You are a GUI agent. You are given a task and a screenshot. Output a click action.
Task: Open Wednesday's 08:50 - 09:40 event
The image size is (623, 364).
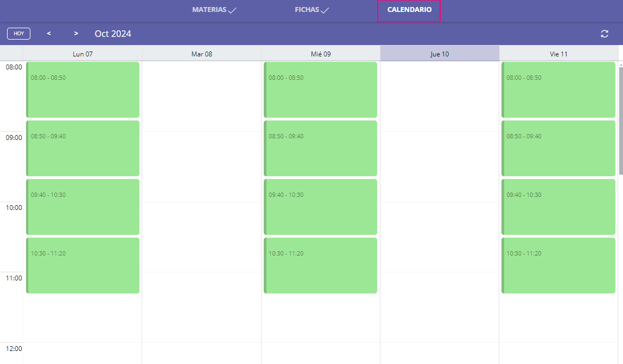[321, 148]
